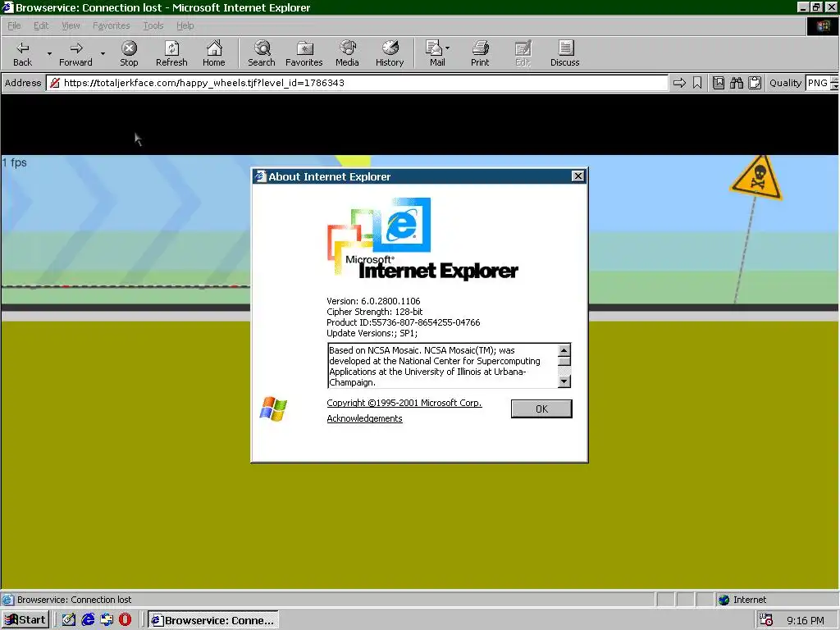Click the clipboard icon beside the binoculars
Image resolution: width=840 pixels, height=630 pixels.
[x=755, y=83]
